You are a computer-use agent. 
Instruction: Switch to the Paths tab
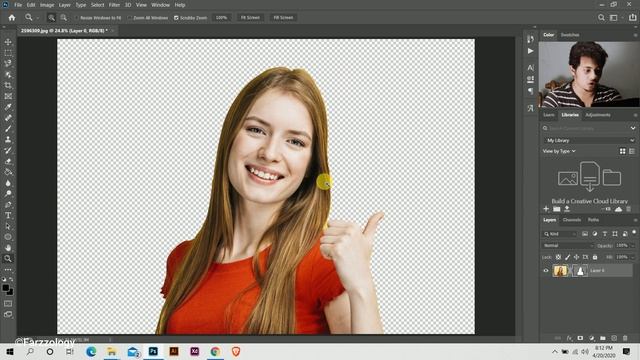click(x=593, y=220)
